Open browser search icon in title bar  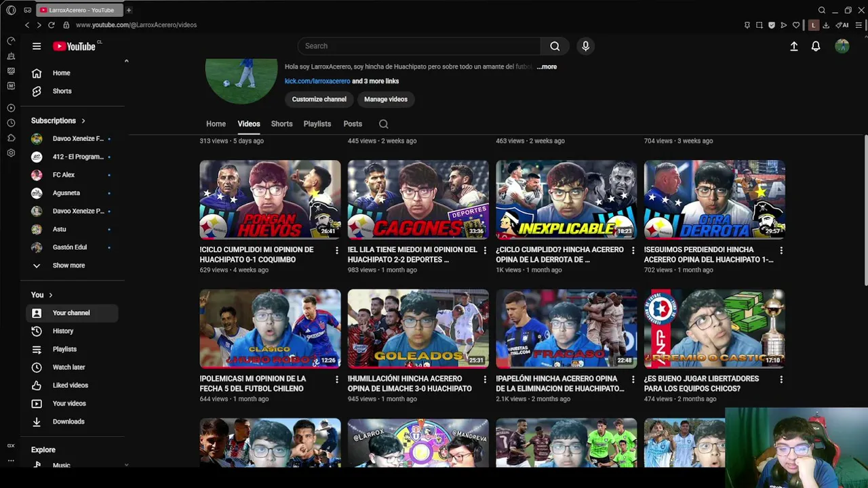tap(822, 10)
